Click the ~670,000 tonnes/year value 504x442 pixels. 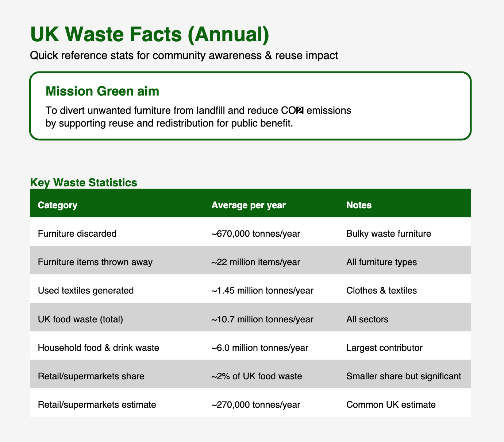[x=255, y=233]
